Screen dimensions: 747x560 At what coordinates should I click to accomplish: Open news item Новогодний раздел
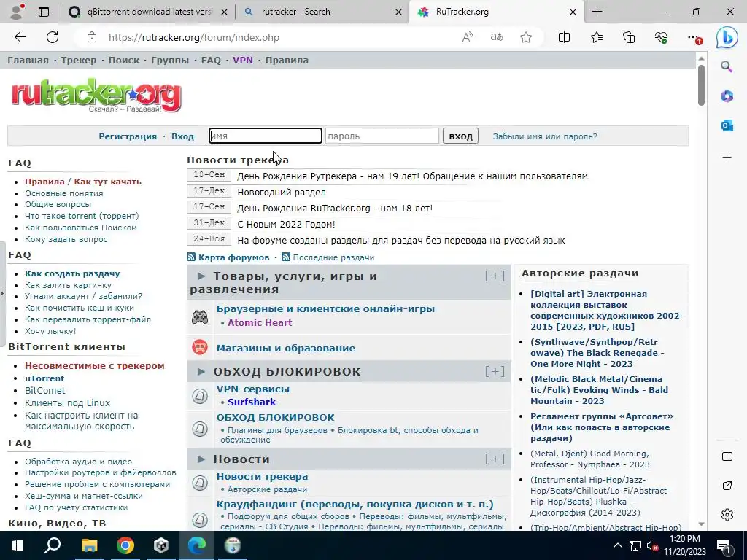(282, 192)
